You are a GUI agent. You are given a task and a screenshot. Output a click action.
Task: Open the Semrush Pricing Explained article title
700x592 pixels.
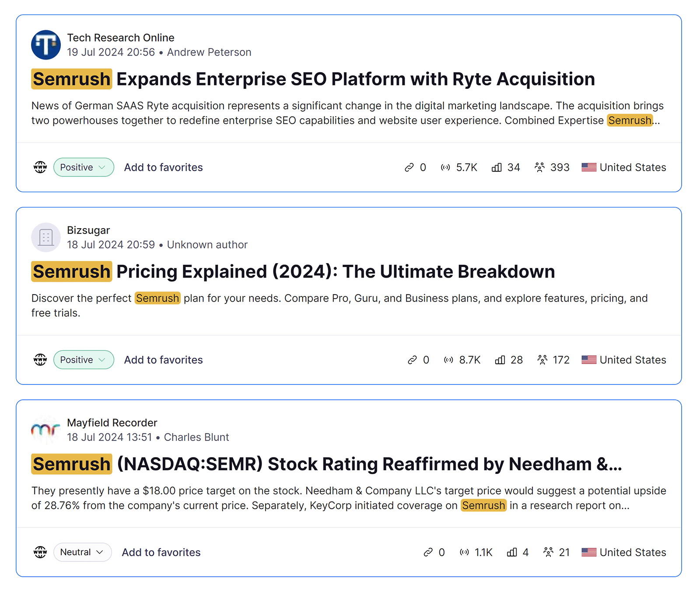click(x=293, y=271)
